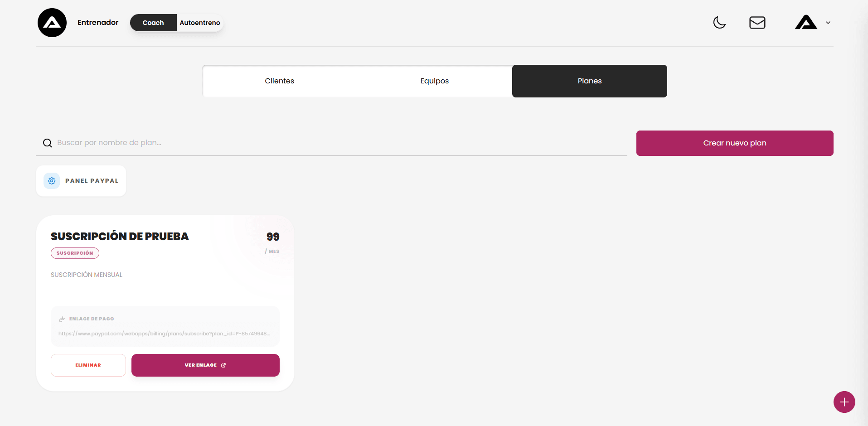
Task: Switch to Autoentreno mode
Action: click(x=200, y=23)
